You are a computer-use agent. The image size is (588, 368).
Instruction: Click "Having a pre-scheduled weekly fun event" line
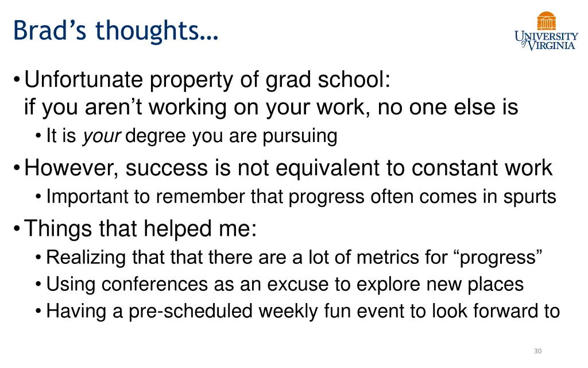303,312
